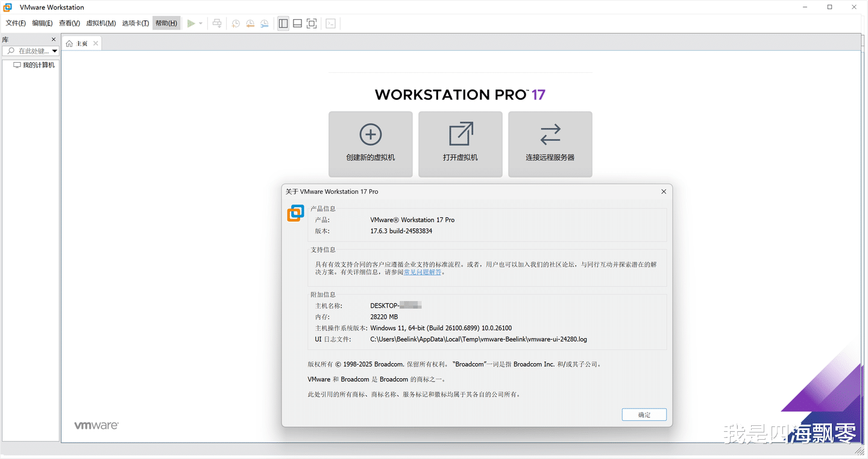Image resolution: width=868 pixels, height=459 pixels.
Task: Close the 库 library panel
Action: click(x=54, y=39)
